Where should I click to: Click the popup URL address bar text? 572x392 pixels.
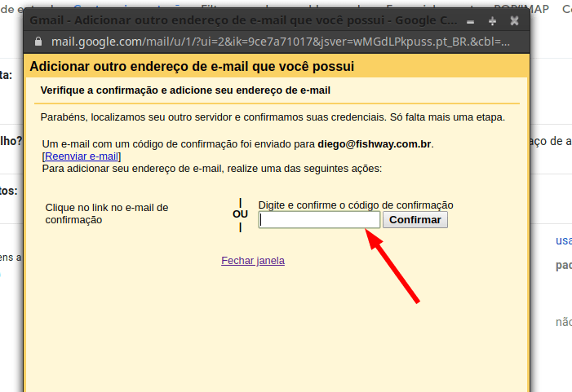(x=280, y=42)
